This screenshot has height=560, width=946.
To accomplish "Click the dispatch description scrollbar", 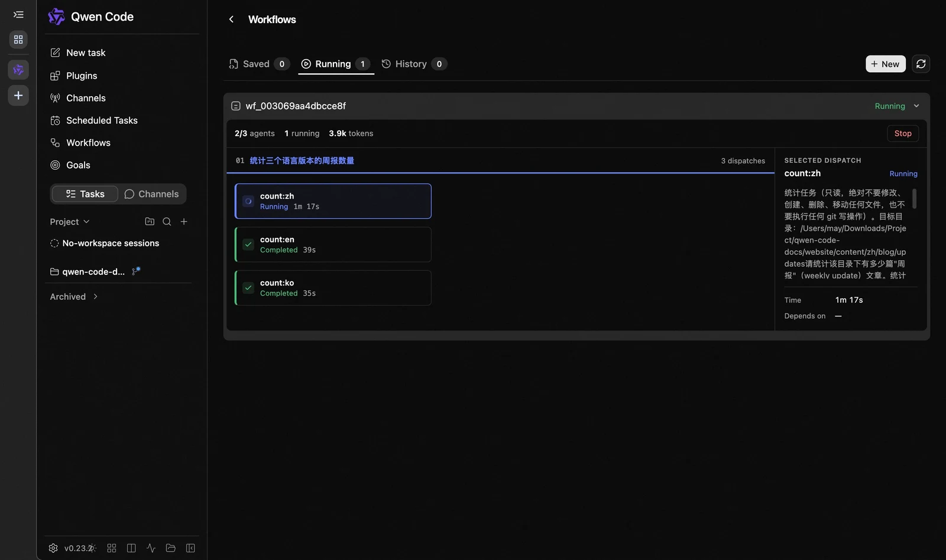I will coord(915,199).
